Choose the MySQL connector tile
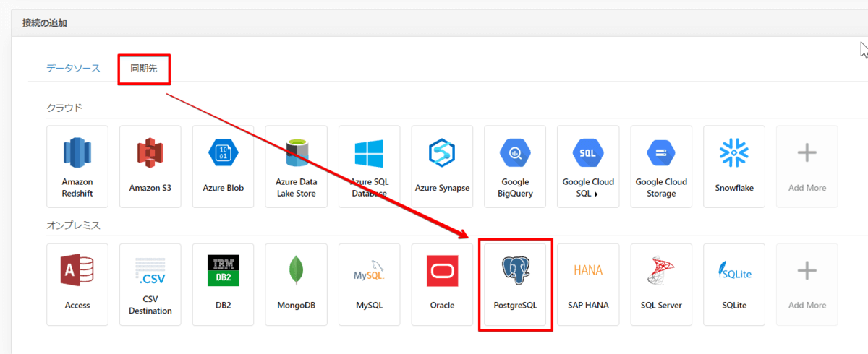Screen dimensions: 868x354 tap(369, 285)
